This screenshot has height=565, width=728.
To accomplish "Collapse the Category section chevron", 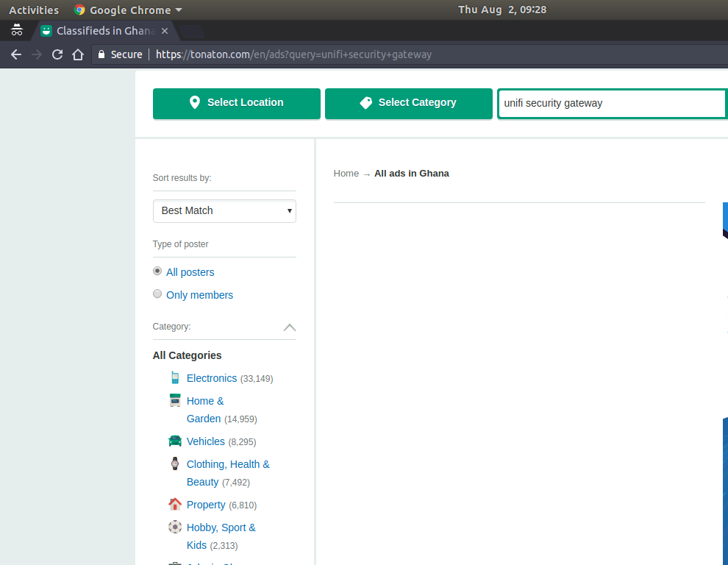I will tap(290, 327).
